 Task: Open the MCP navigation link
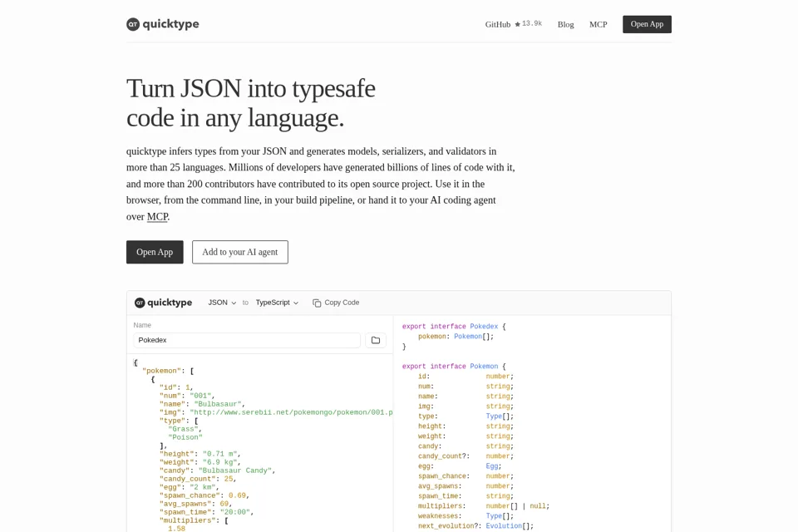598,24
